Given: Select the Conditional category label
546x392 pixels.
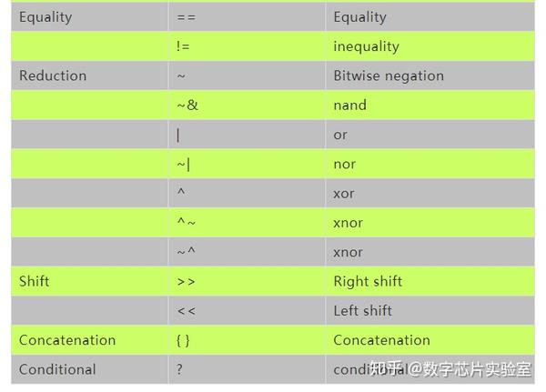Looking at the screenshot, I should [57, 369].
